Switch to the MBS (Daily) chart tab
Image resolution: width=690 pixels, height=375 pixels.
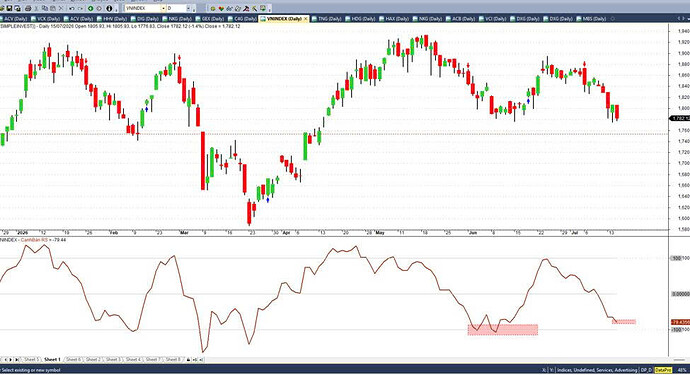(x=591, y=18)
